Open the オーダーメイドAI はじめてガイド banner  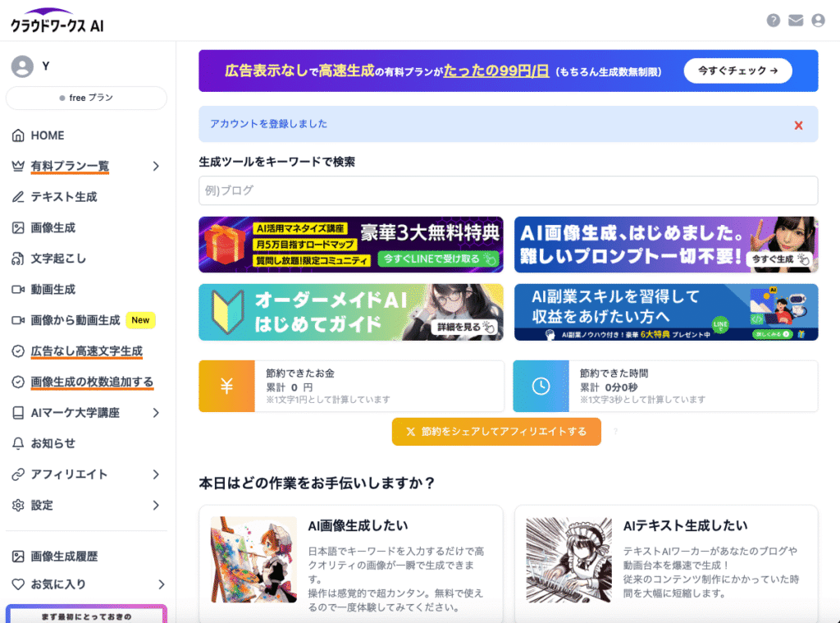351,312
